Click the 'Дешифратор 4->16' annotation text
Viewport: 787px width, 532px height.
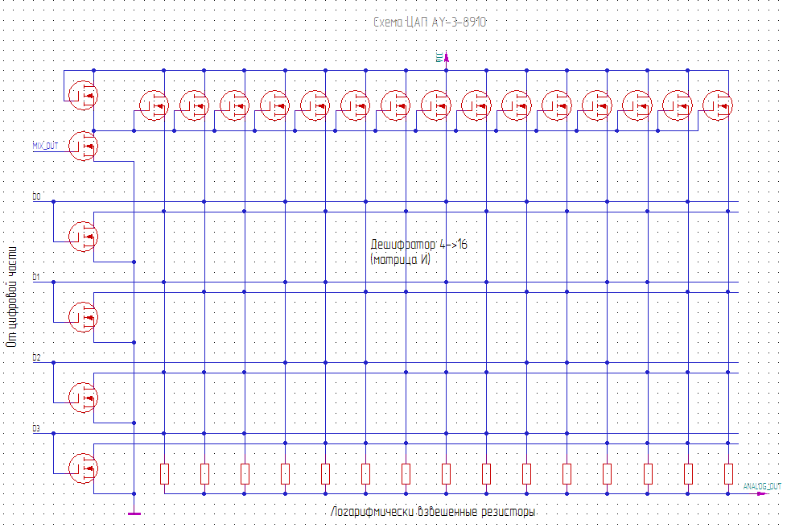(418, 243)
